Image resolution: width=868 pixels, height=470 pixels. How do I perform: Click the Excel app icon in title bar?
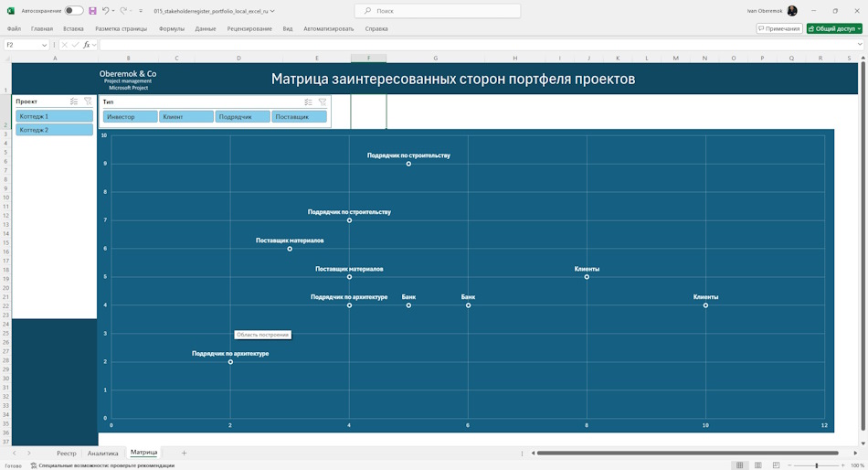pos(11,11)
